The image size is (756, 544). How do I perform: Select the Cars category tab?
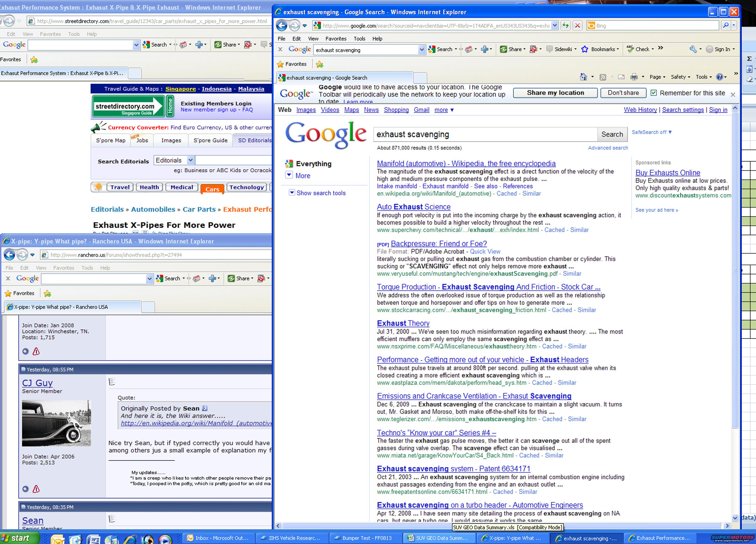tap(212, 189)
